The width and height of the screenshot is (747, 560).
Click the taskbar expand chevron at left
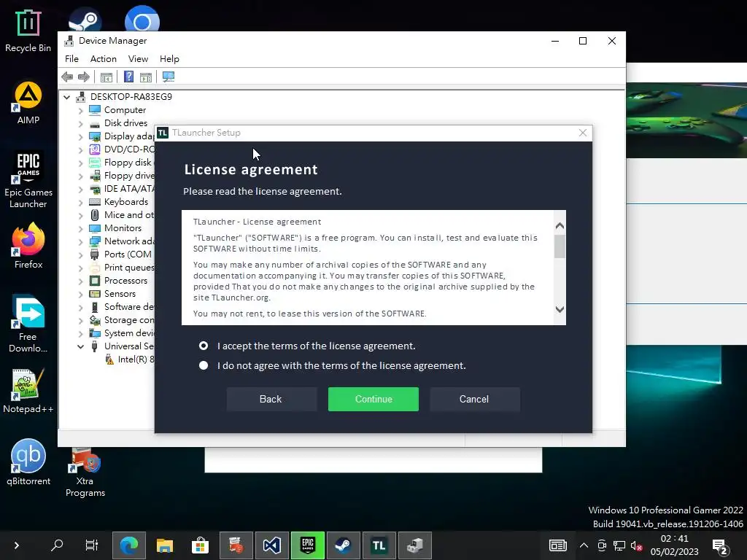point(17,545)
